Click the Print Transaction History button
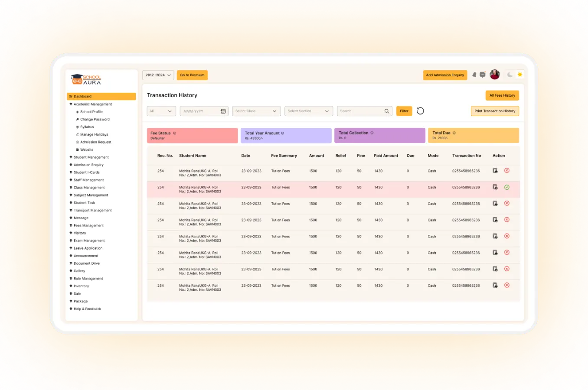Image resolution: width=588 pixels, height=390 pixels. click(495, 111)
